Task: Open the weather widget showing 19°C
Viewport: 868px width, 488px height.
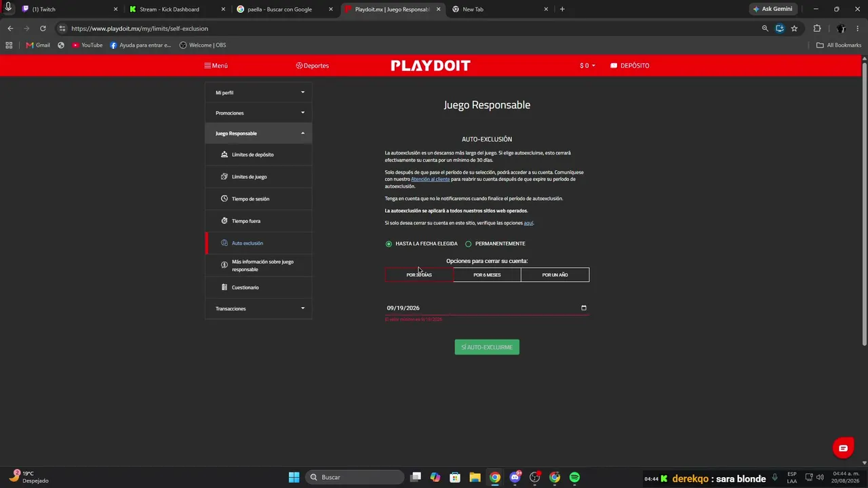Action: 28,477
